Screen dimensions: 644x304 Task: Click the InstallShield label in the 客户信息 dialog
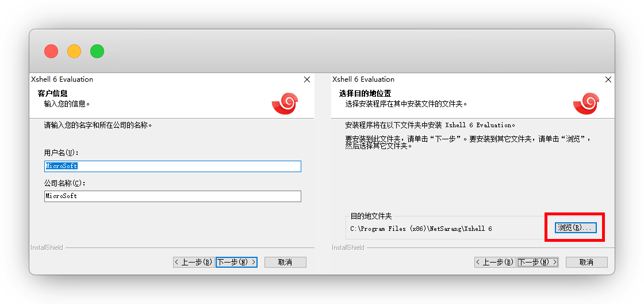point(47,248)
